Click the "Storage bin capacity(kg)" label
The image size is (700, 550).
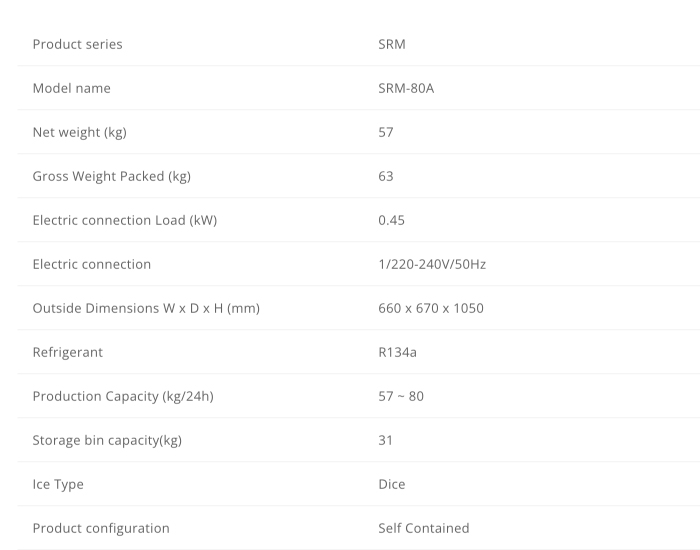[x=107, y=440]
